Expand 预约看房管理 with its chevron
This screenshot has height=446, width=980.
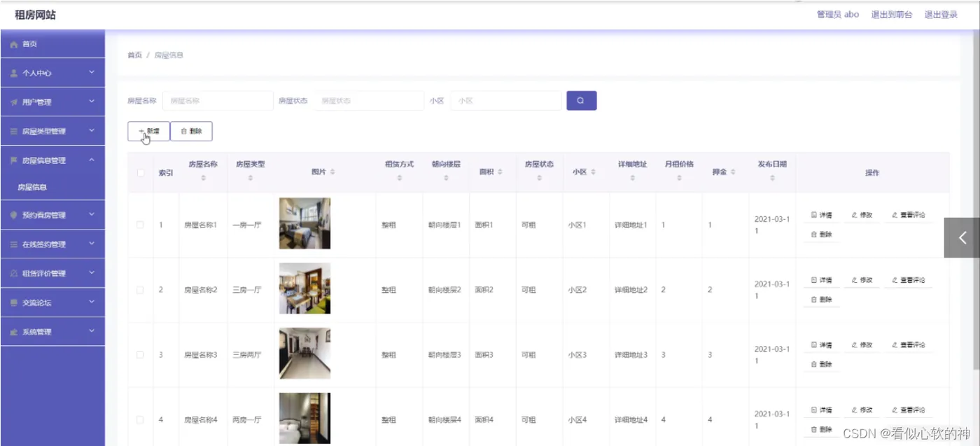tap(92, 214)
